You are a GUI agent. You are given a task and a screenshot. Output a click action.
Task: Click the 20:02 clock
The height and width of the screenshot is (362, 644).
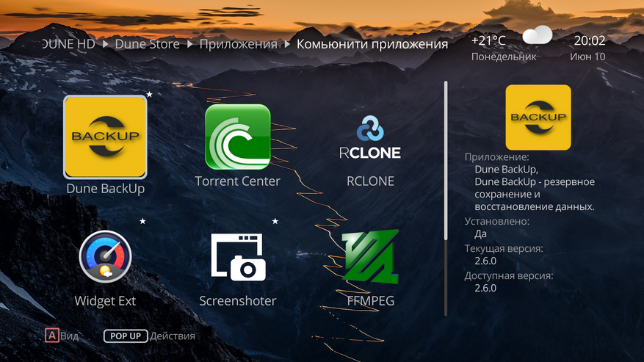point(590,40)
